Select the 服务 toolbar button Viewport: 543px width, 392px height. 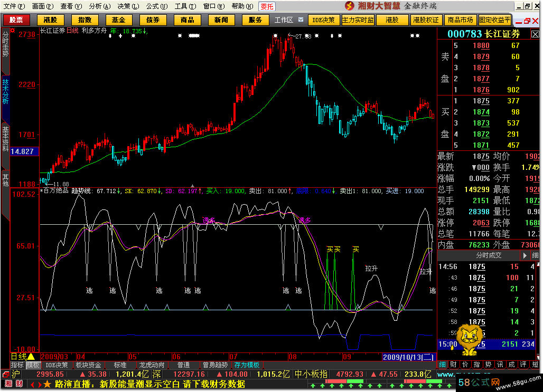255,20
